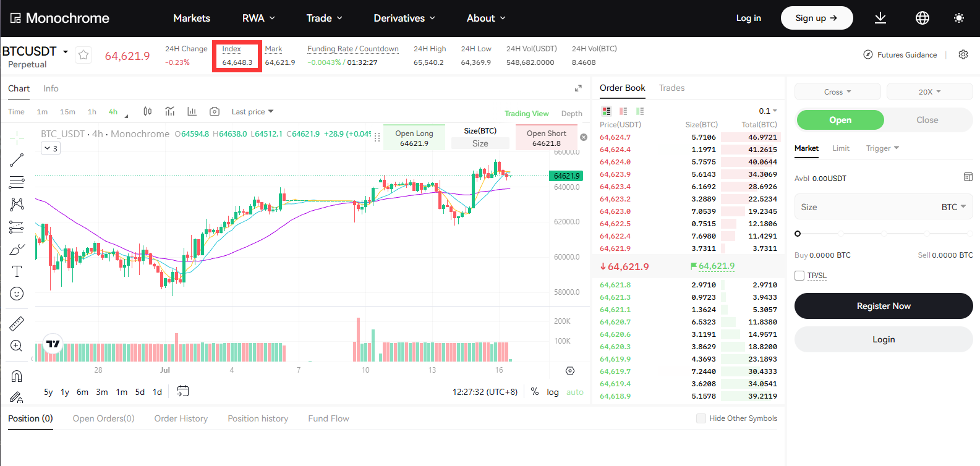Open the Trigger order type dropdown
The width and height of the screenshot is (980, 466).
(882, 148)
